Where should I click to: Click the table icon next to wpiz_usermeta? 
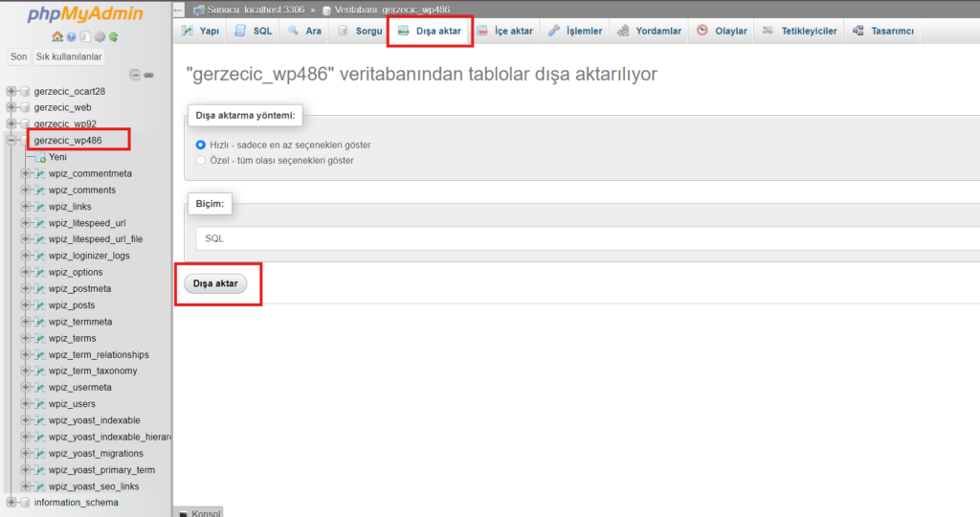40,388
